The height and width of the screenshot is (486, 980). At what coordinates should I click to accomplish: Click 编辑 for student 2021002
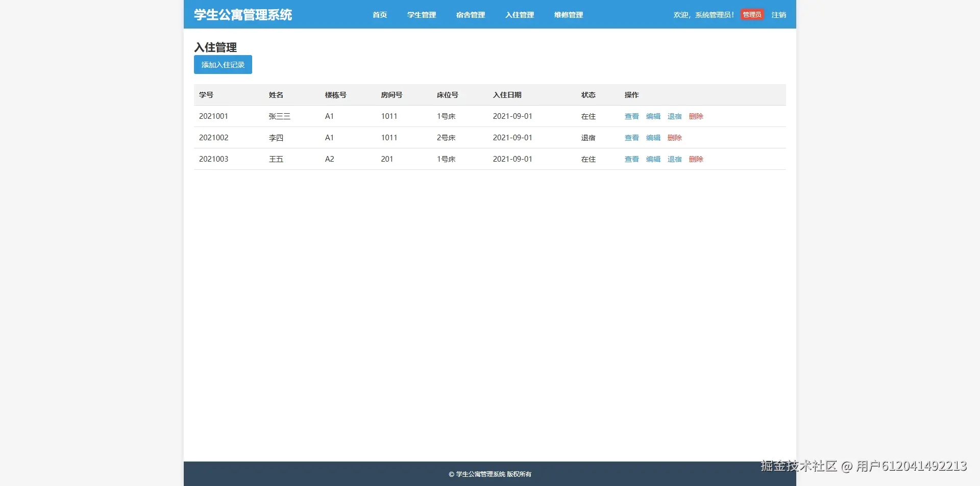(653, 138)
